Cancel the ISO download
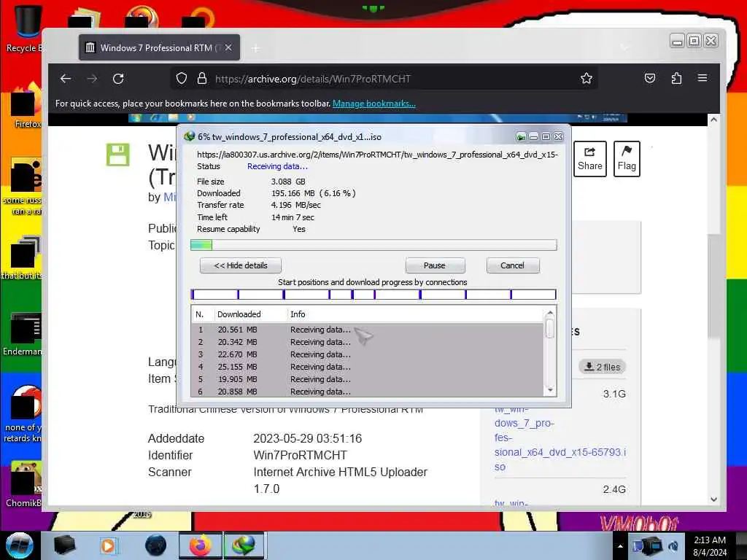 tap(513, 265)
